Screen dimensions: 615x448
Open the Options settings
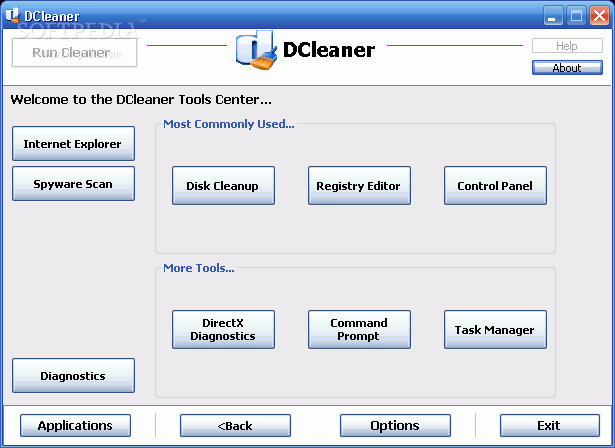[395, 425]
